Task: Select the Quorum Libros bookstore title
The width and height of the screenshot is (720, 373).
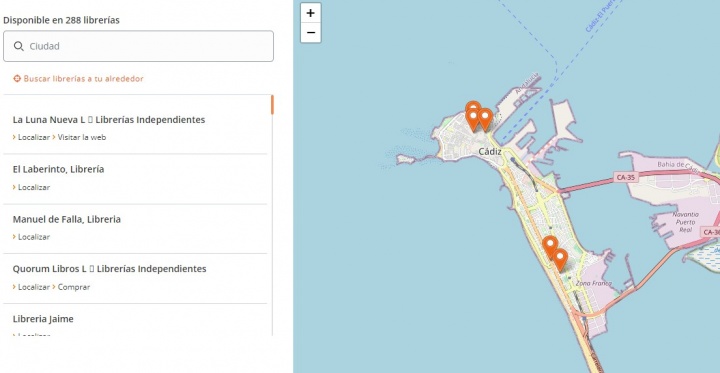Action: tap(109, 269)
